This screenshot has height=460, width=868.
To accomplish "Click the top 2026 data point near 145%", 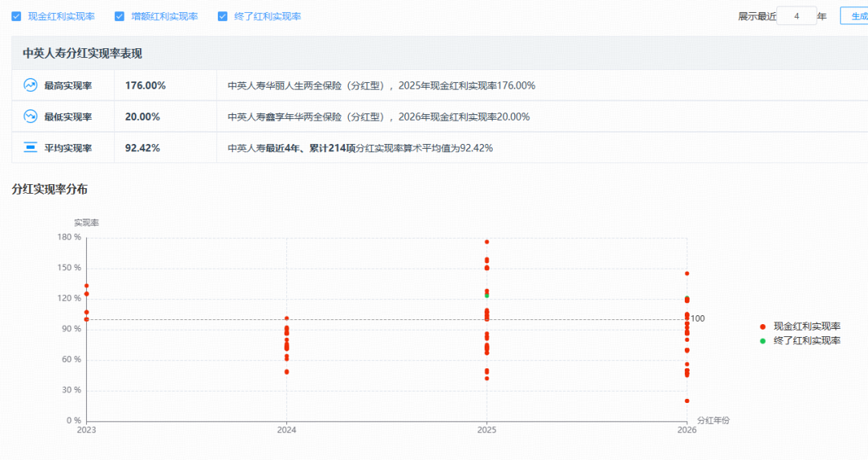I will pos(687,273).
